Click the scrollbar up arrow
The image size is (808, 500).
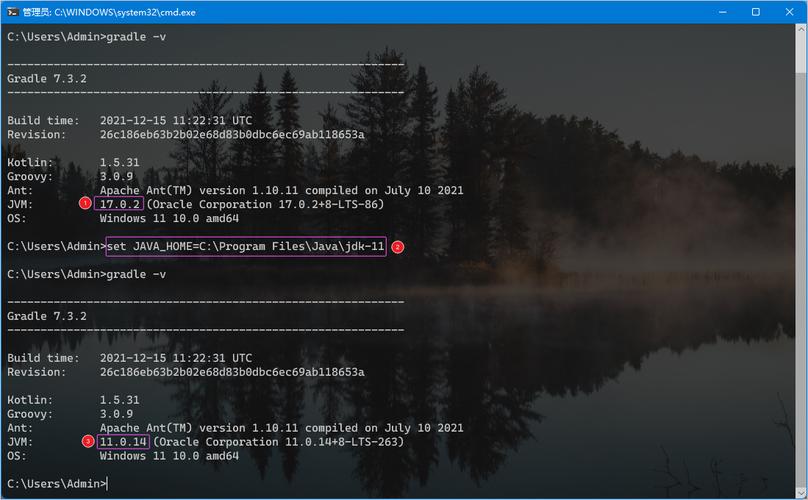coord(799,31)
